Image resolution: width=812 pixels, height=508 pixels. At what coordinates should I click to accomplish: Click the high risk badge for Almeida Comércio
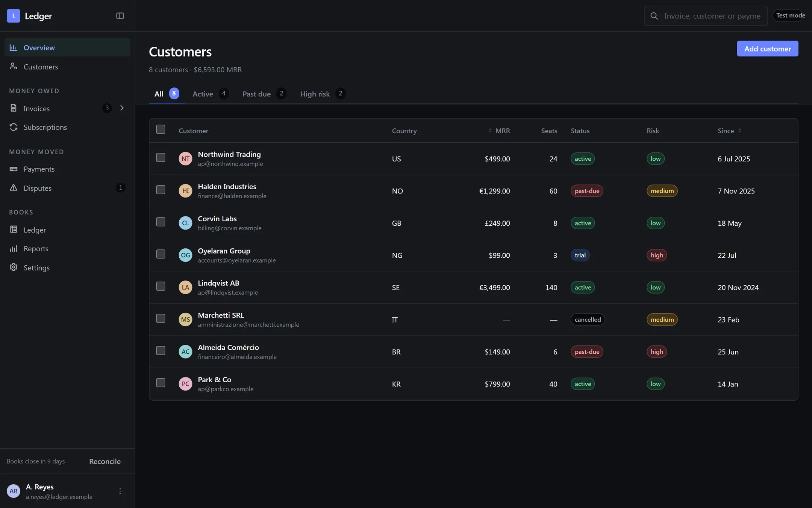[x=657, y=352]
